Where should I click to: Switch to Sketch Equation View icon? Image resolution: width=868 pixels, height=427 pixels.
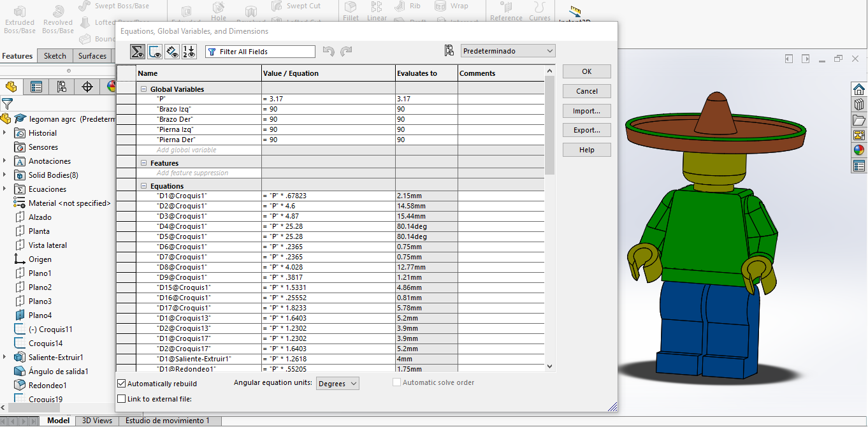[155, 52]
